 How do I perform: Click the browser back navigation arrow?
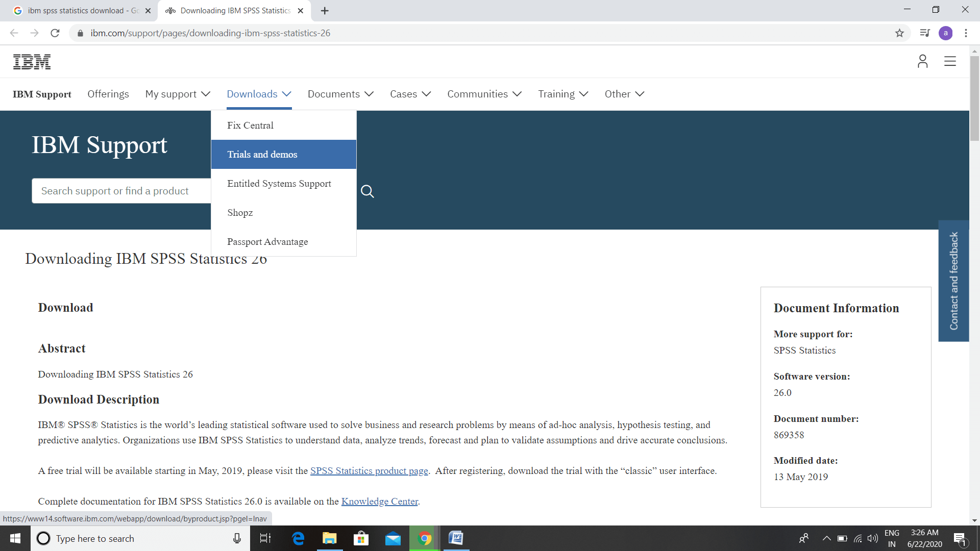13,33
